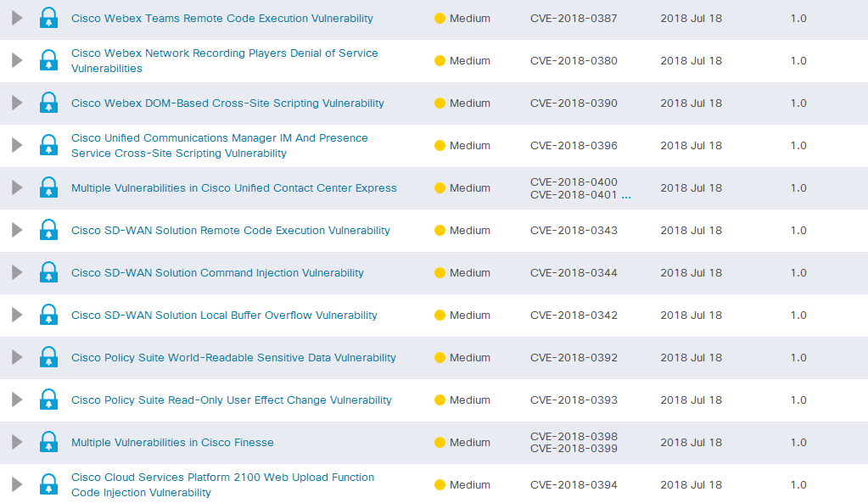
Task: Expand Policy Suite Read-Only User Effect Change row
Action: tap(16, 400)
